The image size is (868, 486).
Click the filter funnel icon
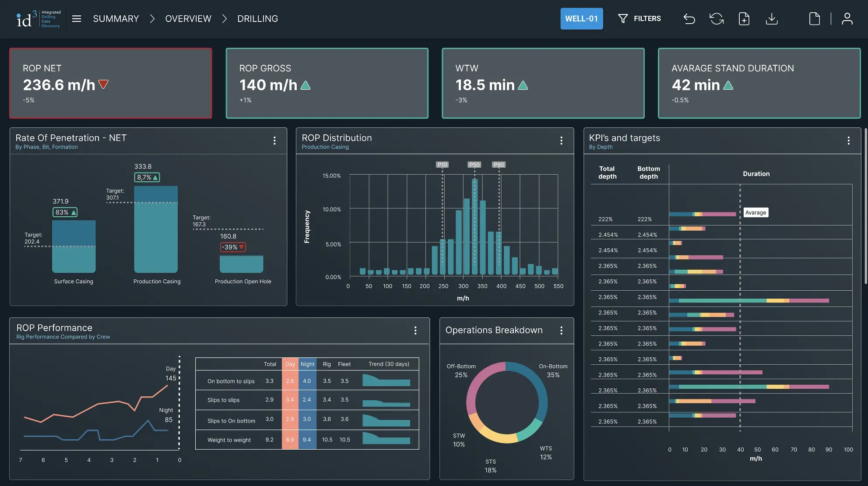[623, 18]
